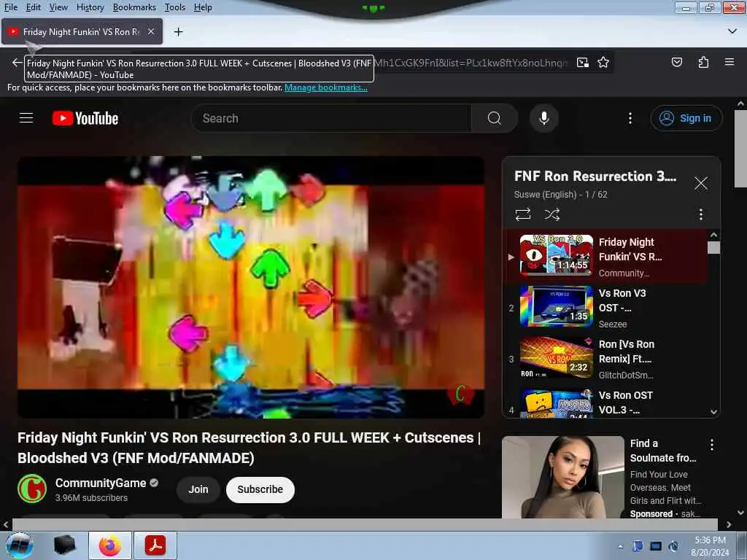This screenshot has height=560, width=747.
Task: Click the FNF Ron Resurrection 3 playlist title
Action: pyautogui.click(x=595, y=176)
